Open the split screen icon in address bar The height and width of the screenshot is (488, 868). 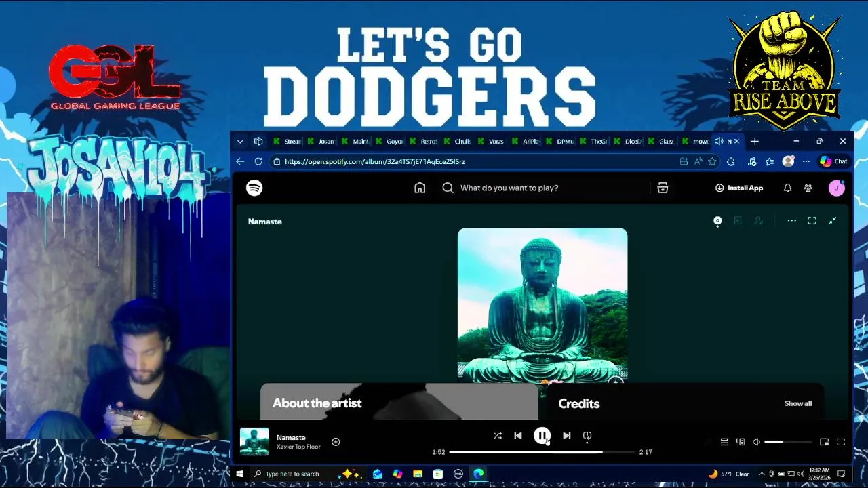tap(684, 161)
